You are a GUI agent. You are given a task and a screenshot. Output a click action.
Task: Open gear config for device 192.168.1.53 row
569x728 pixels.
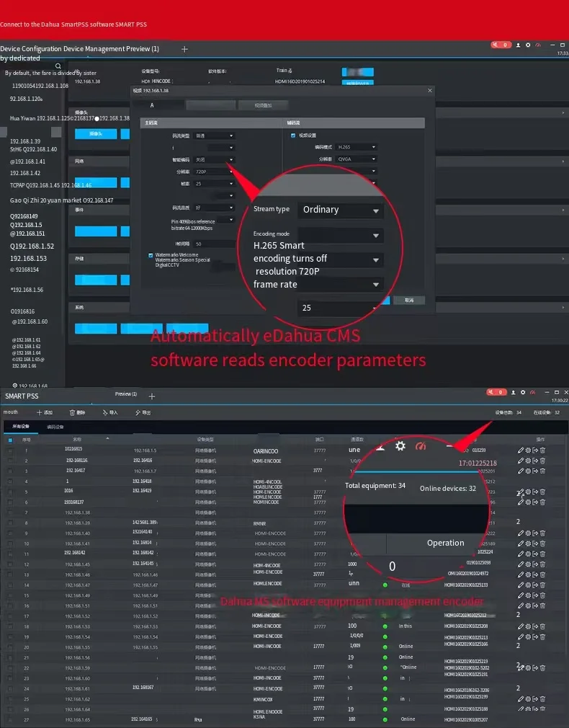[x=528, y=626]
